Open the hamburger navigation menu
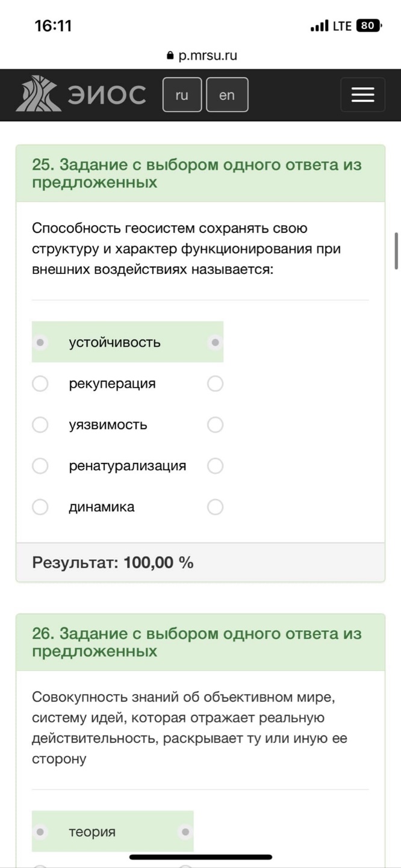Screen dimensions: 401x868 pyautogui.click(x=362, y=95)
